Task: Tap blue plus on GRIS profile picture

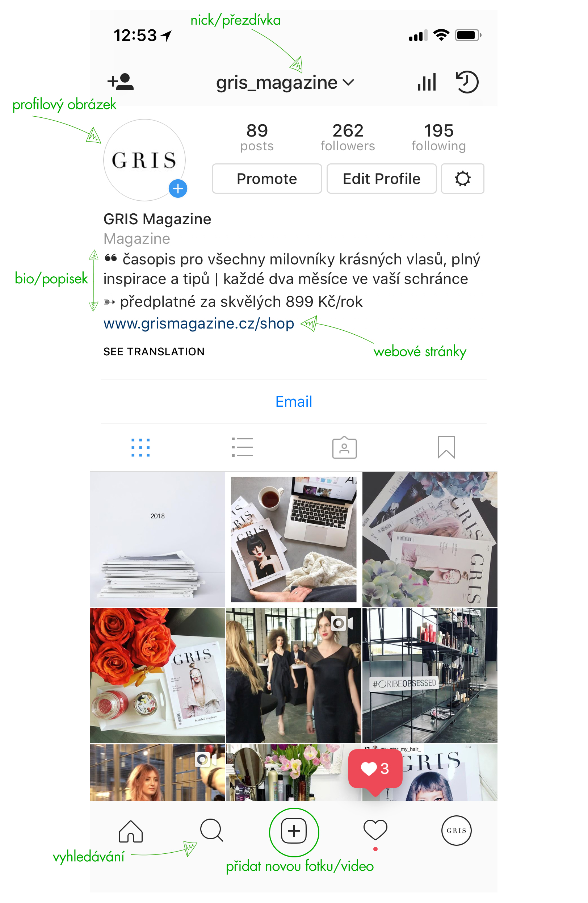Action: coord(178,189)
